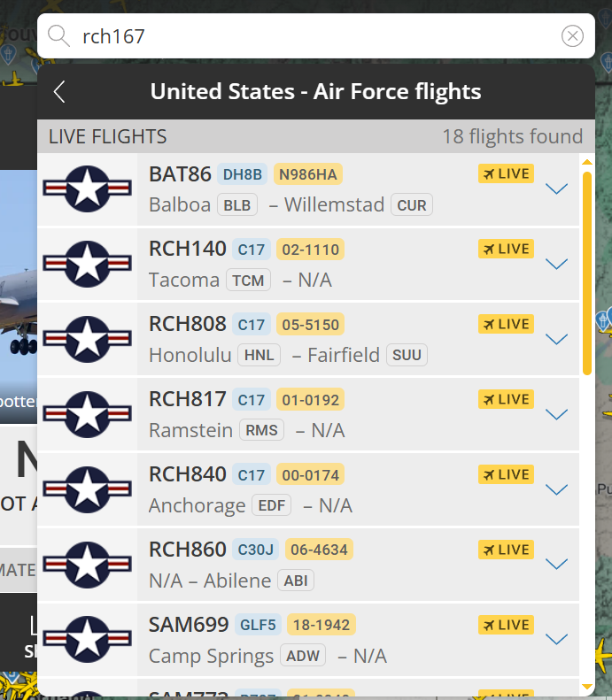
Task: Expand the BAT86 flight details
Action: pyautogui.click(x=556, y=188)
